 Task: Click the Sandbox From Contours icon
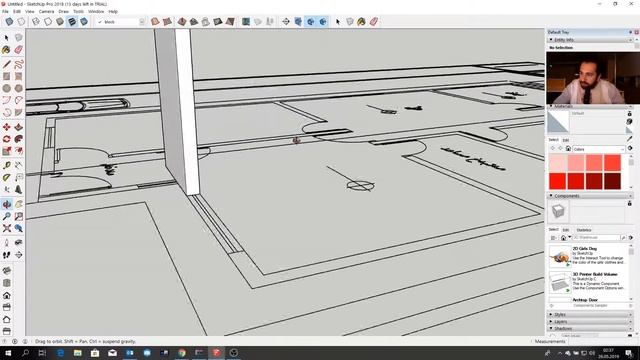[155, 22]
